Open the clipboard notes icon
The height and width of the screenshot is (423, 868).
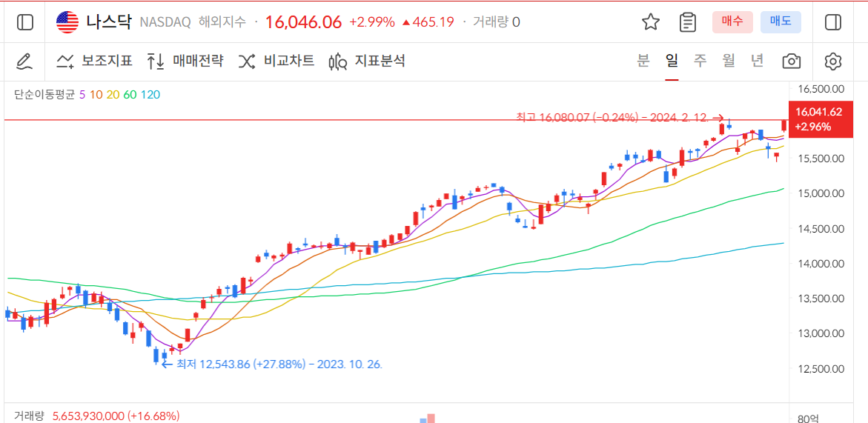pos(688,22)
